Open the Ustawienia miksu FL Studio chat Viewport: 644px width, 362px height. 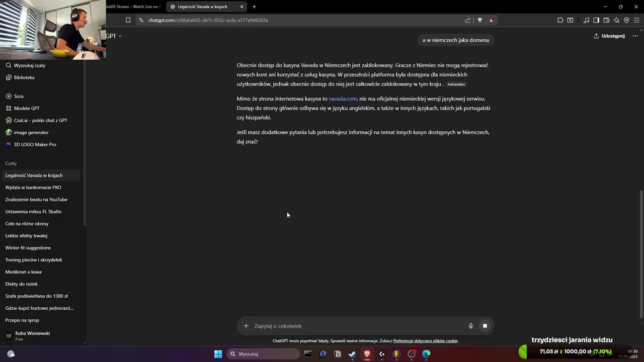point(40,212)
